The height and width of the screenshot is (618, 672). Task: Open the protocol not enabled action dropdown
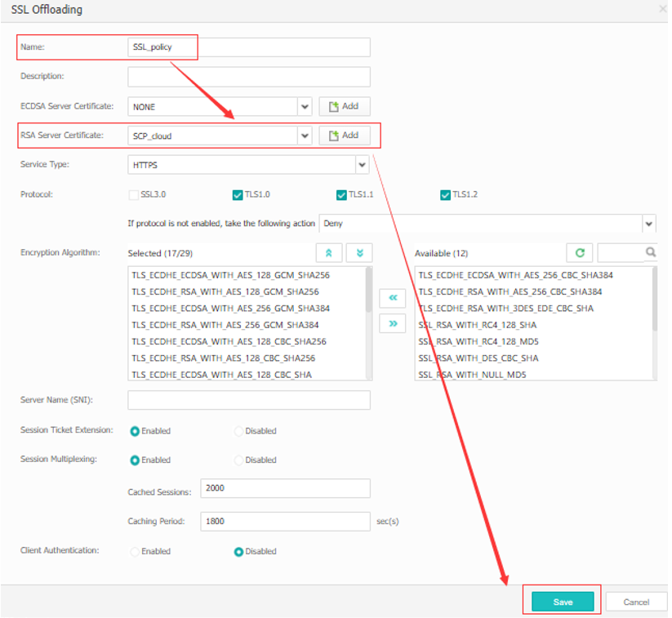(649, 224)
